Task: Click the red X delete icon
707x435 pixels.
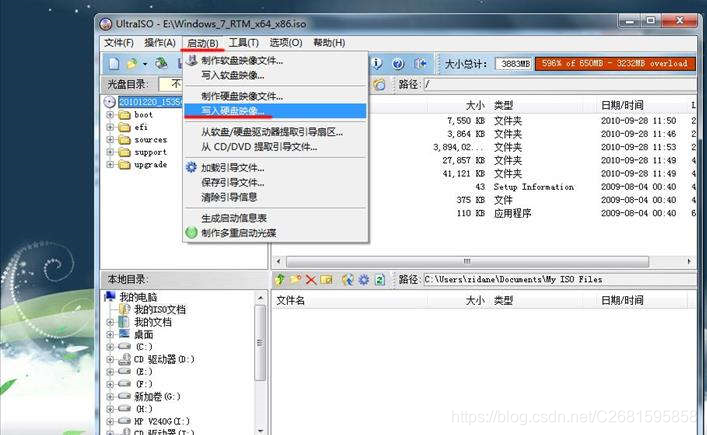Action: (x=311, y=279)
